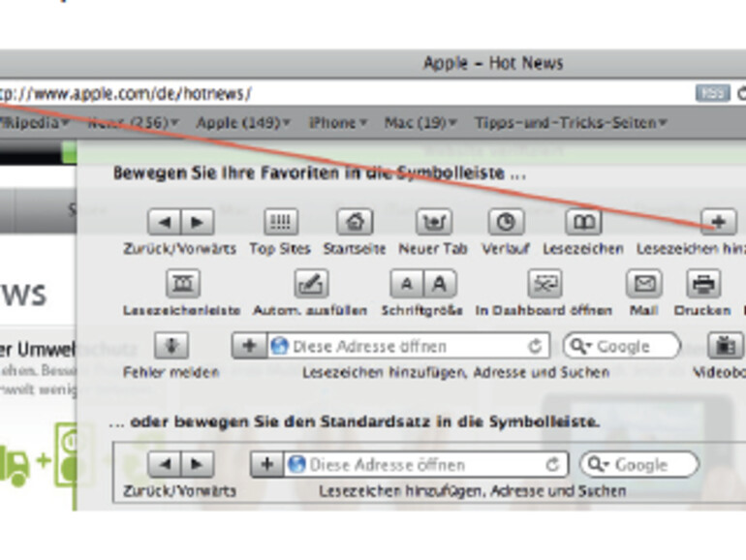The image size is (746, 560).
Task: Click the Google search field in Standardsatz
Action: coord(639,464)
